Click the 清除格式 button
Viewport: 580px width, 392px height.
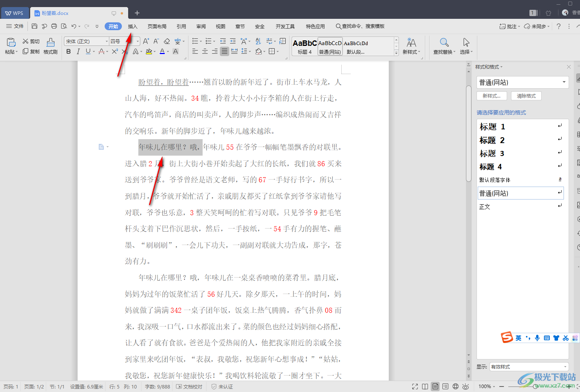point(526,96)
